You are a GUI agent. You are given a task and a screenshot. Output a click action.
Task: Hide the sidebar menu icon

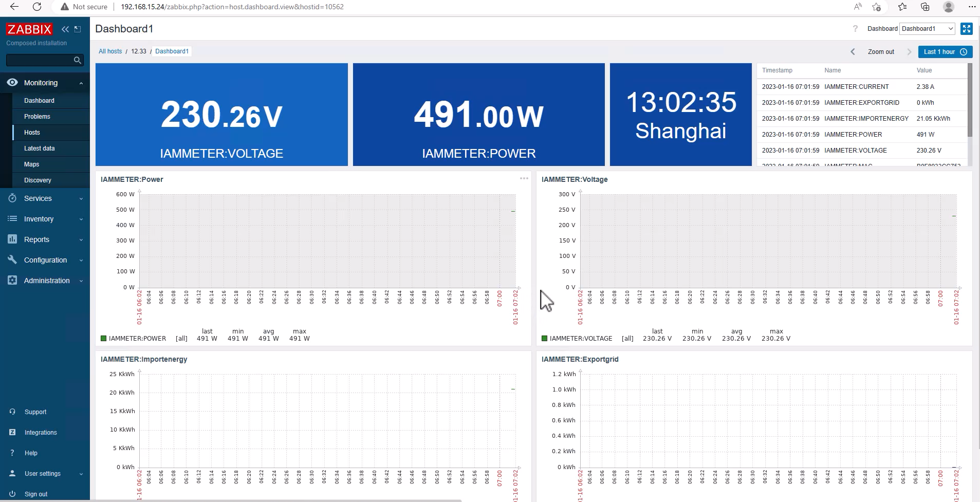point(78,29)
